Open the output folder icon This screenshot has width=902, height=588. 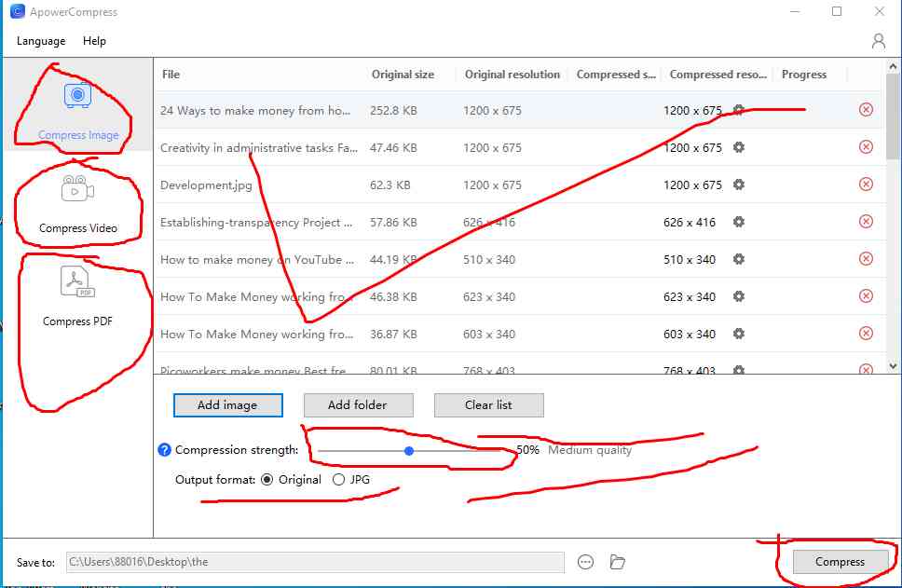coord(617,562)
